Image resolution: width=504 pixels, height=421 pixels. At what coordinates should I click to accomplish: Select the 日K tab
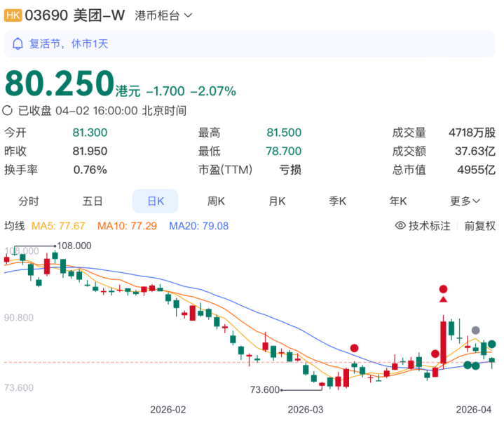tap(156, 201)
